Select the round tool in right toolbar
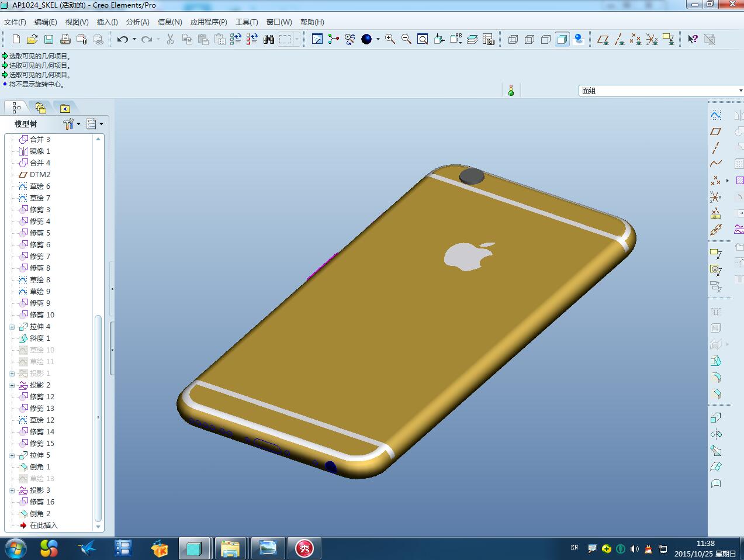744x560 pixels. tap(715, 378)
